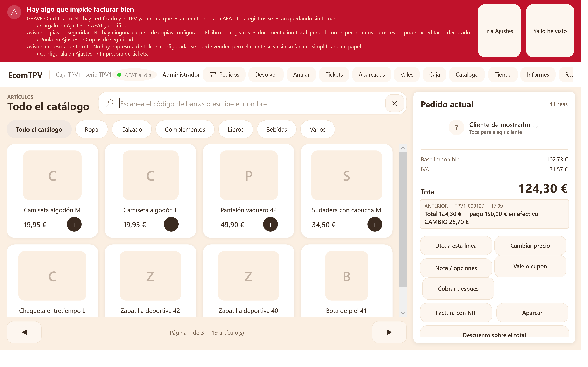Go to next catalog page arrow

[x=389, y=332]
